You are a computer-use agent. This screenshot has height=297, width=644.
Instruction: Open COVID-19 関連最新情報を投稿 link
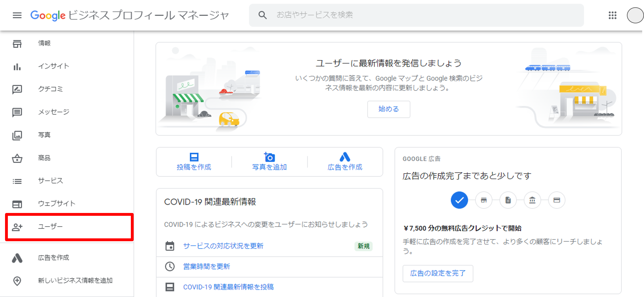click(228, 287)
